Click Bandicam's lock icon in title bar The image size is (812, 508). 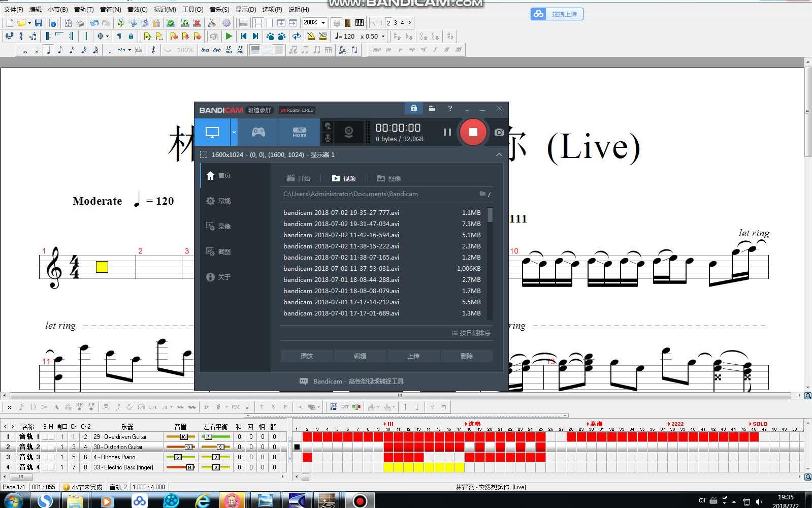pyautogui.click(x=413, y=108)
